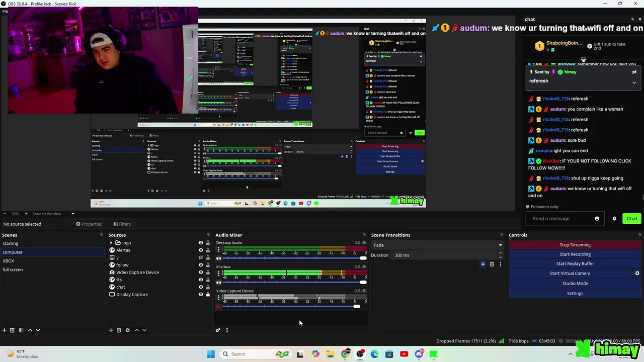Open YouTube taskbar icon
Screen dimensions: 644x362
point(404,354)
